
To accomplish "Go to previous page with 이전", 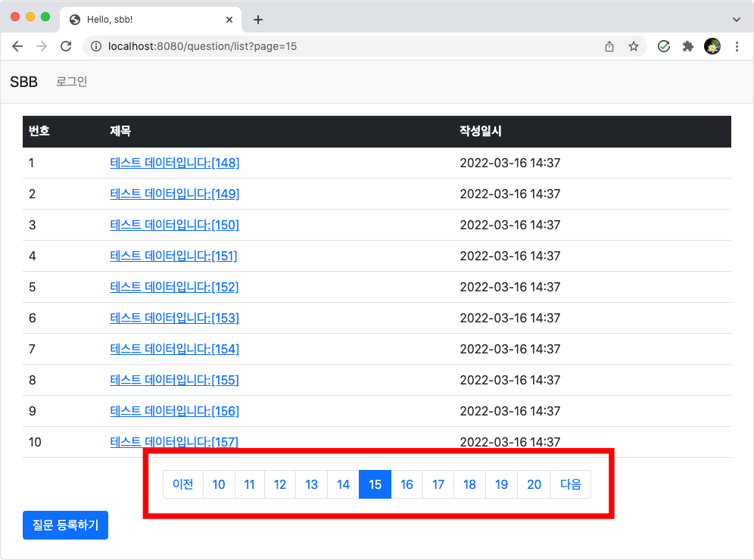I will click(183, 484).
